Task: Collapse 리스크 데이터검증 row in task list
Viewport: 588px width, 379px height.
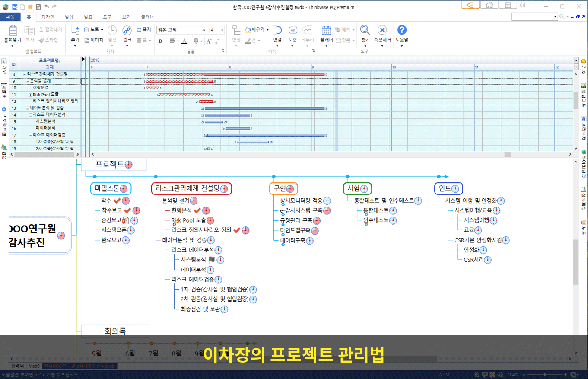Action: pyautogui.click(x=30, y=135)
